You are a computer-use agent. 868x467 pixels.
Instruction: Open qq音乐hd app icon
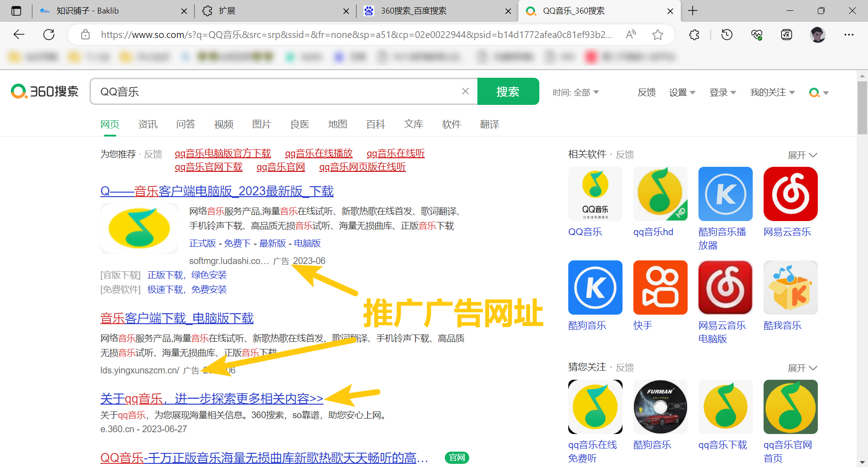pyautogui.click(x=660, y=194)
